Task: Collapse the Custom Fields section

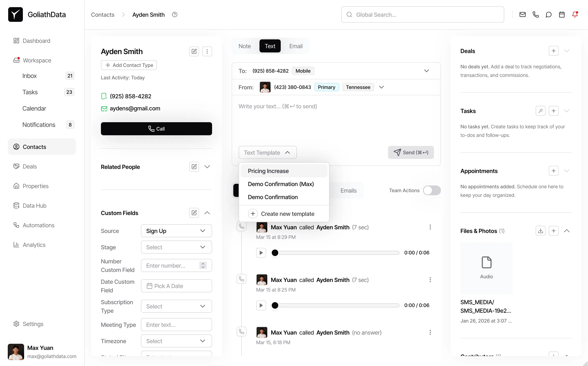Action: tap(207, 213)
